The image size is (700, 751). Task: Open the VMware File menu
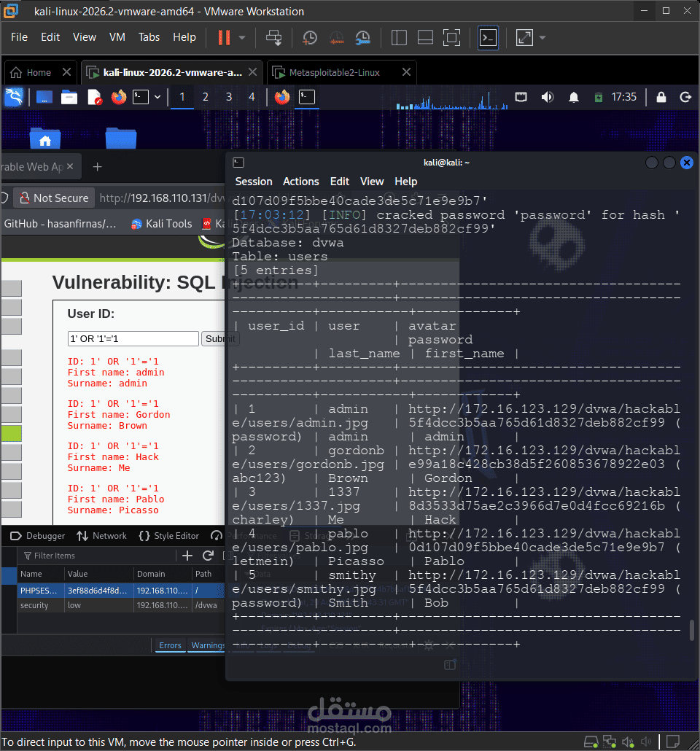[x=19, y=37]
